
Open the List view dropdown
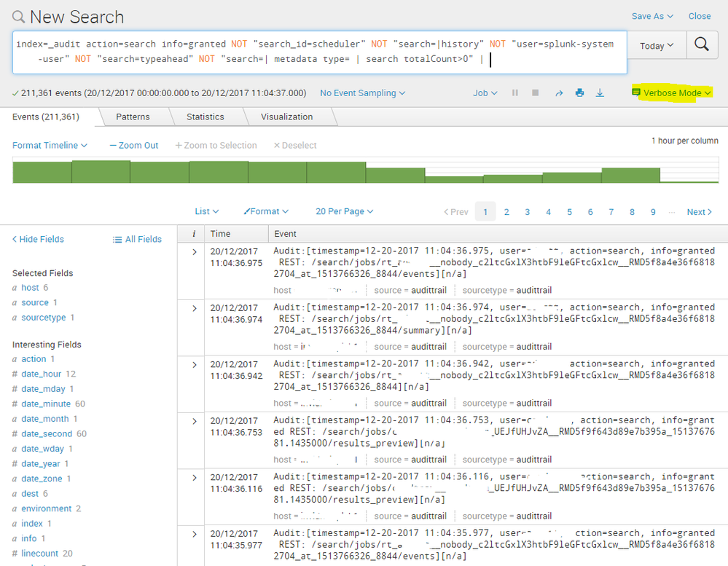207,211
